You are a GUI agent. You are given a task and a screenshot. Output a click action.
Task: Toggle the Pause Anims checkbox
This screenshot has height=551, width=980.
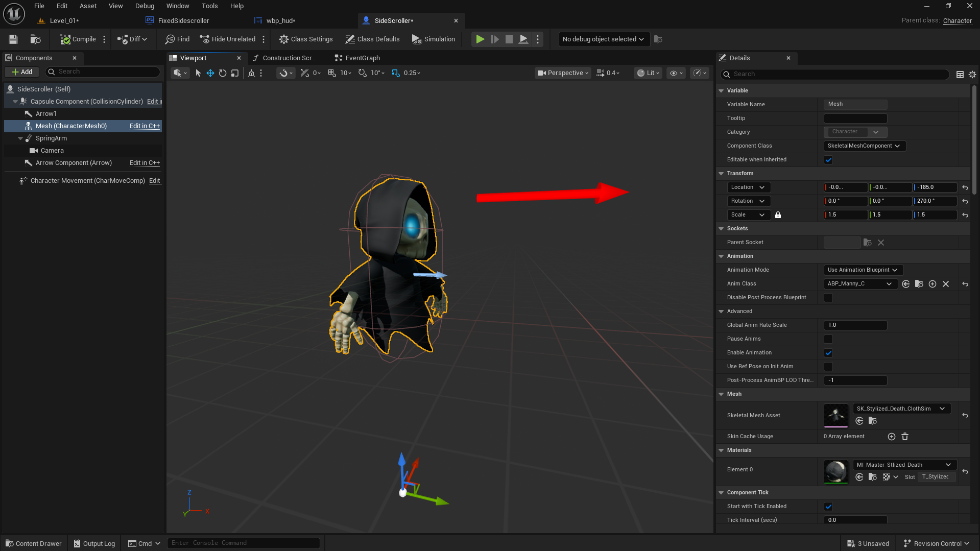point(828,339)
